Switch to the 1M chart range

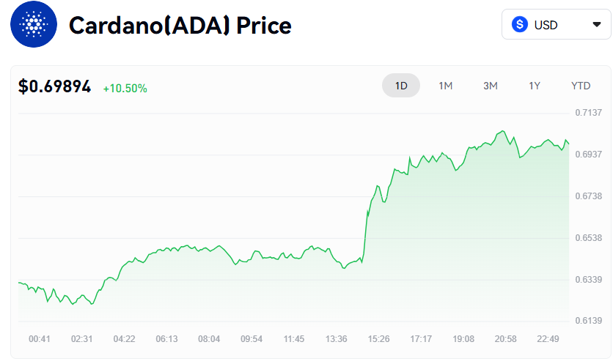click(446, 86)
